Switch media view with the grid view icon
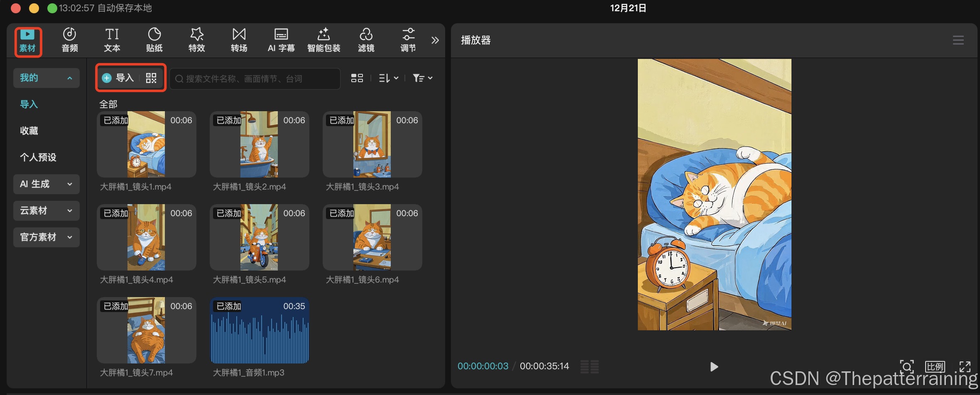 [x=357, y=78]
